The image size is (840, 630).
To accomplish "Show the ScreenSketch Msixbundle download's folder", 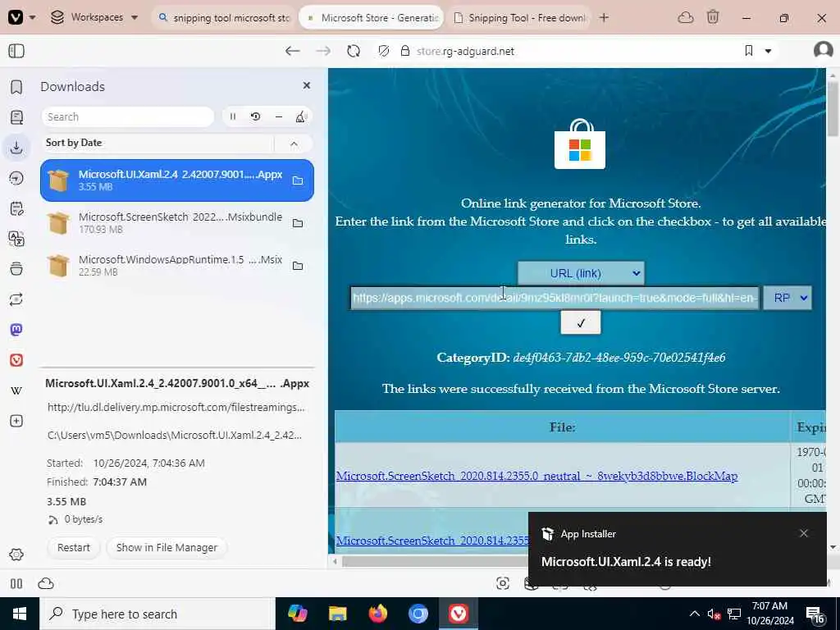I will coord(298,223).
